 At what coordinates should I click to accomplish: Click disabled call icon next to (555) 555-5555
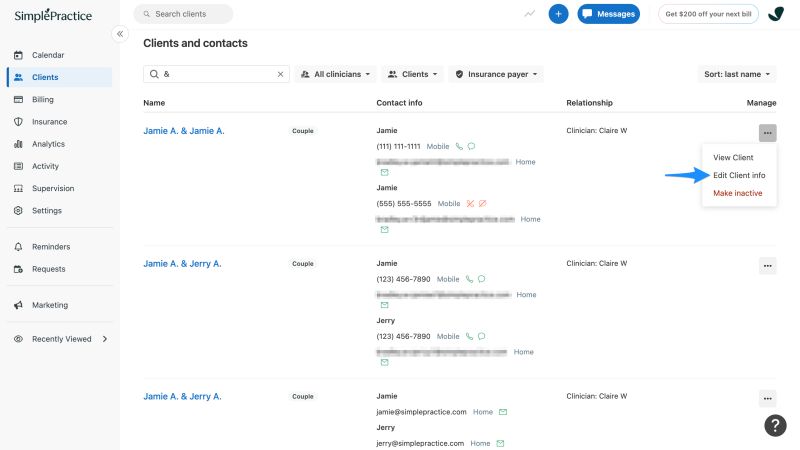[x=470, y=204]
